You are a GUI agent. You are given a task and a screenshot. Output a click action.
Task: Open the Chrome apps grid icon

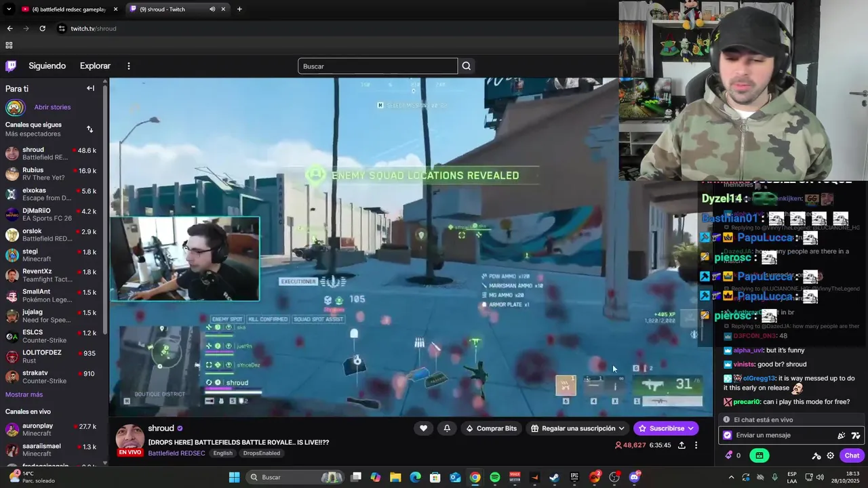[9, 45]
